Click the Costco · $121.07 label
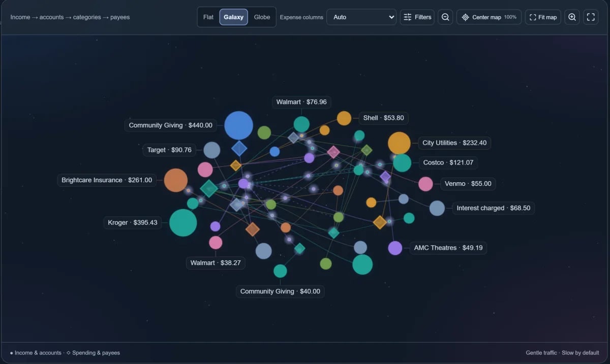This screenshot has width=610, height=364. tap(448, 163)
